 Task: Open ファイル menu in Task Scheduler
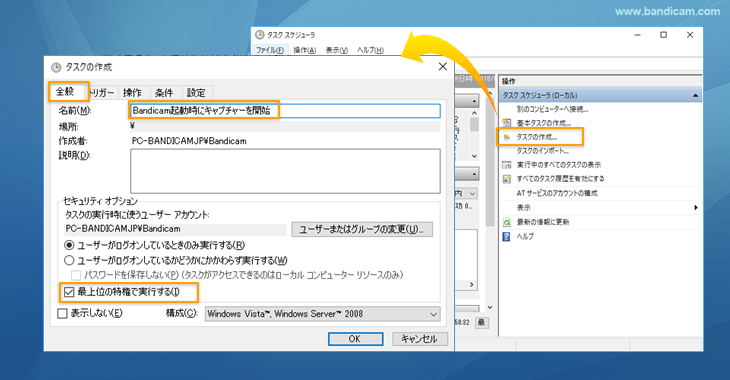pyautogui.click(x=270, y=50)
